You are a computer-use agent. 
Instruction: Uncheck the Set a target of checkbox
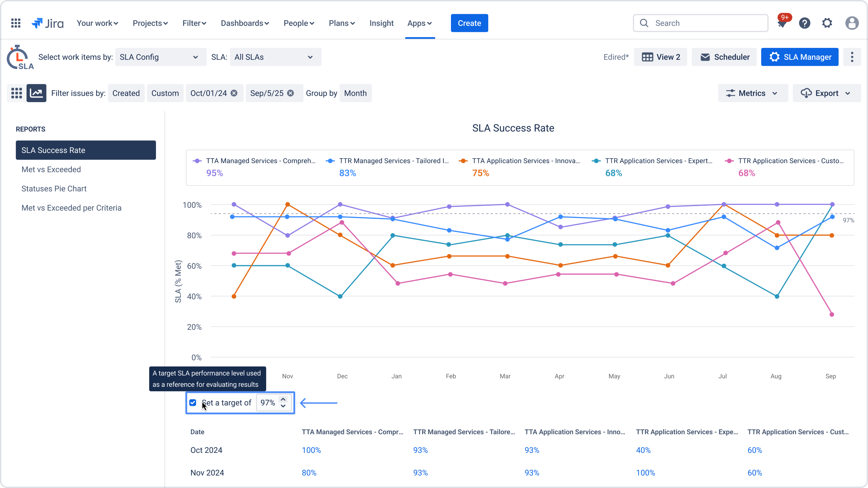point(193,402)
